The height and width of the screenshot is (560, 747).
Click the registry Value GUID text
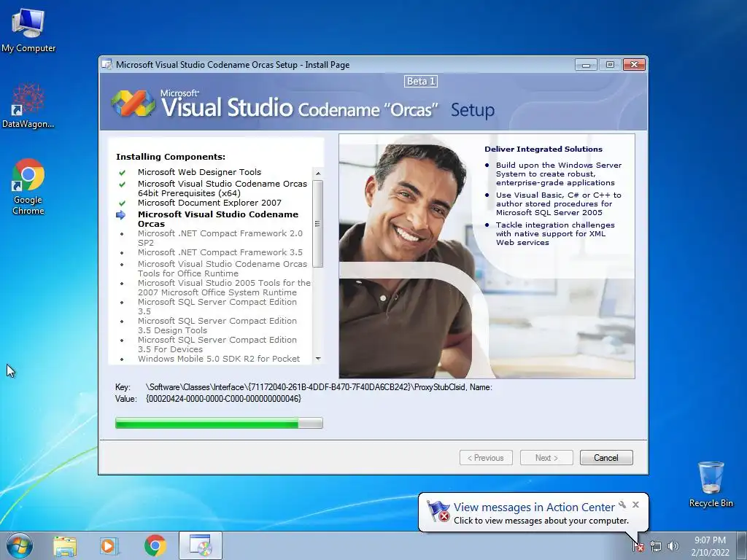pos(223,399)
